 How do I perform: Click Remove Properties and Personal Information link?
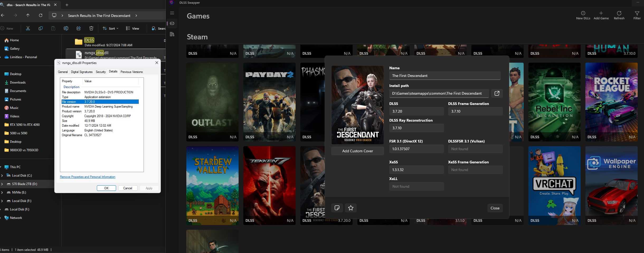87,177
